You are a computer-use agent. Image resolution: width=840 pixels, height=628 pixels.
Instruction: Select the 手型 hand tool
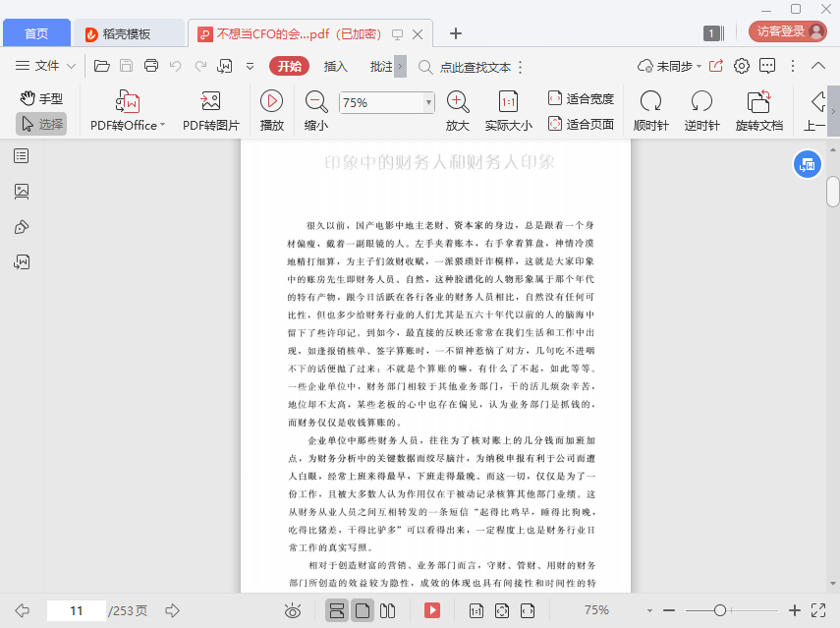pyautogui.click(x=41, y=98)
